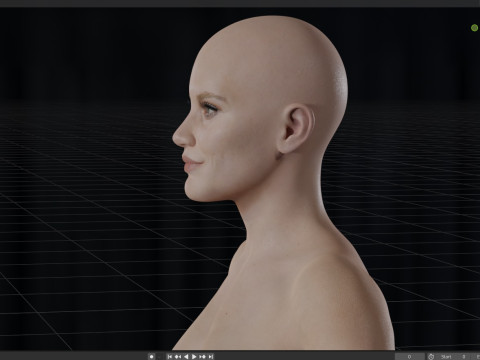This screenshot has width=480, height=360.
Task: Click the Start frame field
Action: 453,357
